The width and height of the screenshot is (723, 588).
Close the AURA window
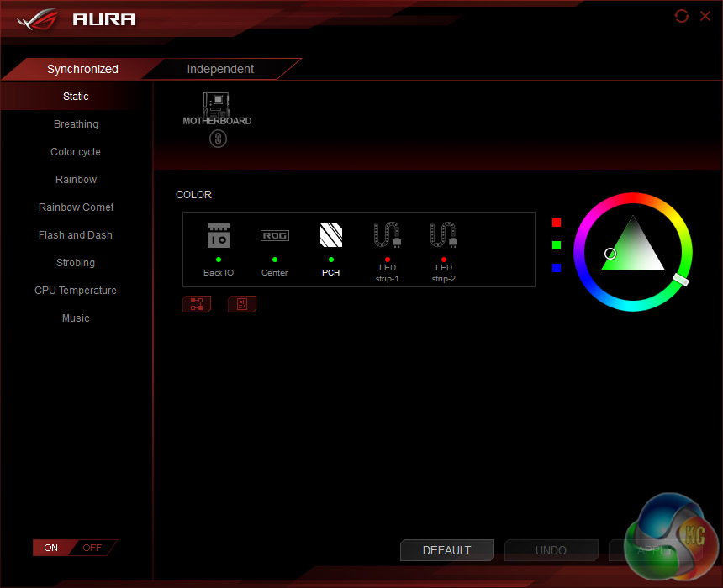tap(705, 16)
